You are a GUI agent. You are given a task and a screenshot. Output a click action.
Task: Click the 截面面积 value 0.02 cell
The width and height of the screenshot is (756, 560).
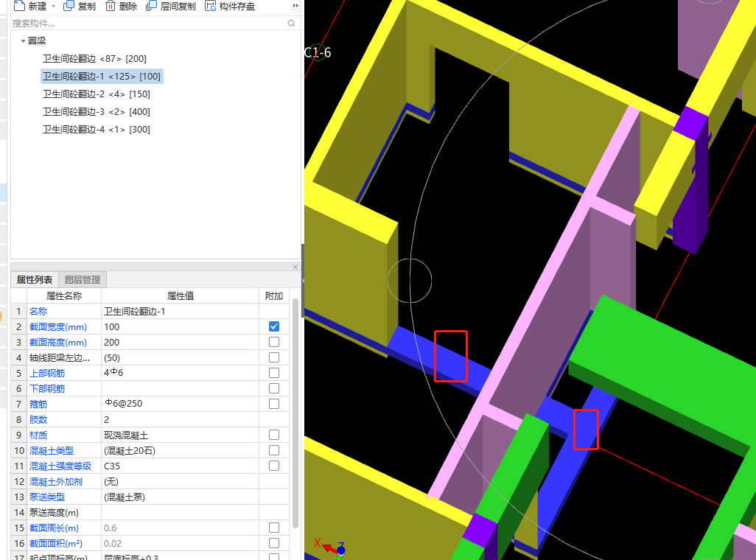coord(181,543)
